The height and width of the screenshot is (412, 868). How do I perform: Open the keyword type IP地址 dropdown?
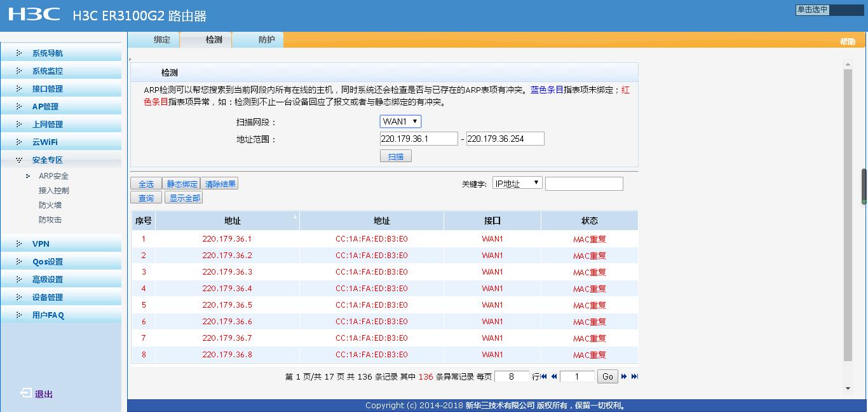click(517, 183)
